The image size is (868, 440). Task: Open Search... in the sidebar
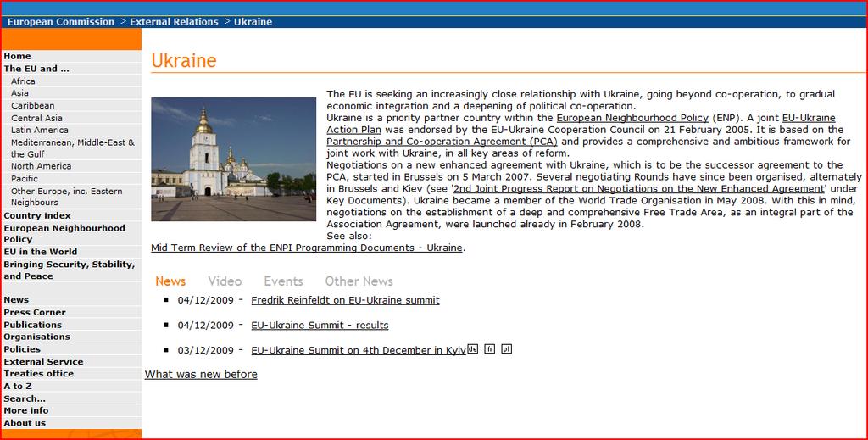(x=25, y=398)
